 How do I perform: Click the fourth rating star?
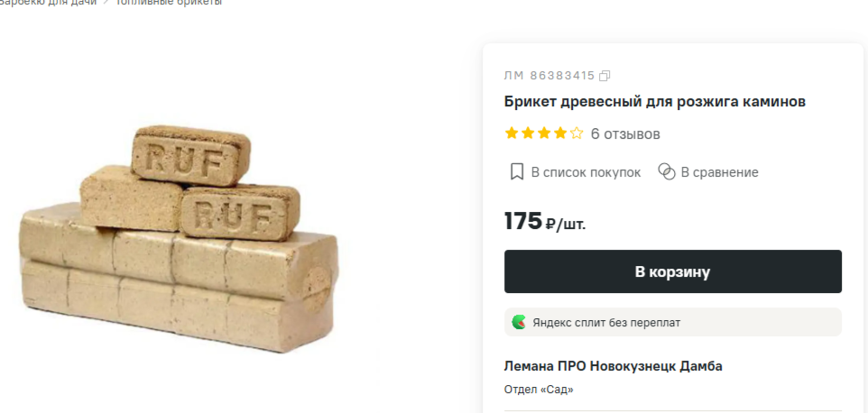pos(560,133)
